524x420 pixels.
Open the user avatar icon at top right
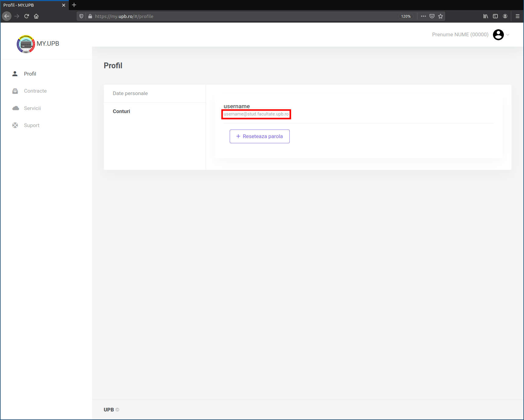tap(498, 35)
